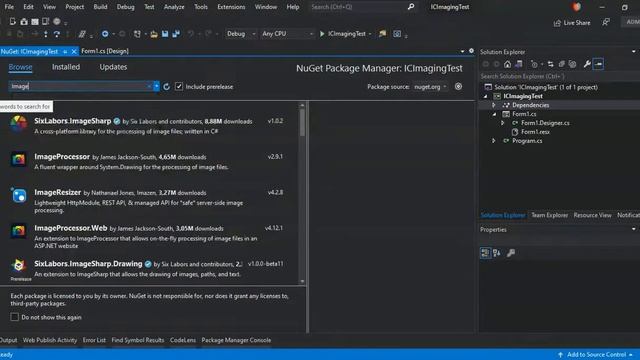Start debugging with green play icon

[322, 34]
